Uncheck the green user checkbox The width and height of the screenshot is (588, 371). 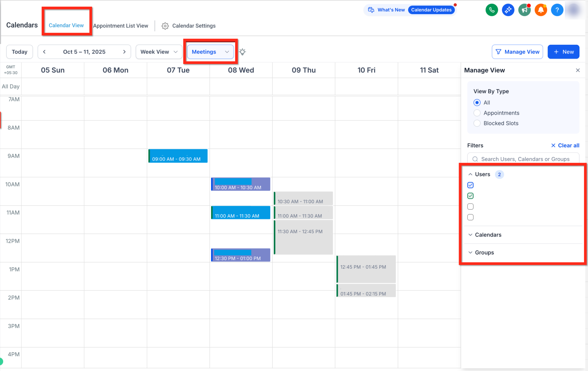(x=470, y=196)
